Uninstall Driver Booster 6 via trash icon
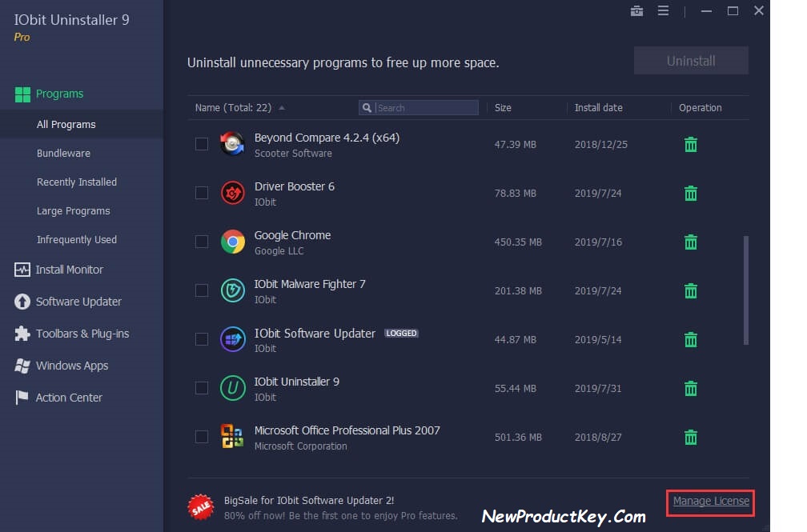The height and width of the screenshot is (532, 807). pos(690,193)
